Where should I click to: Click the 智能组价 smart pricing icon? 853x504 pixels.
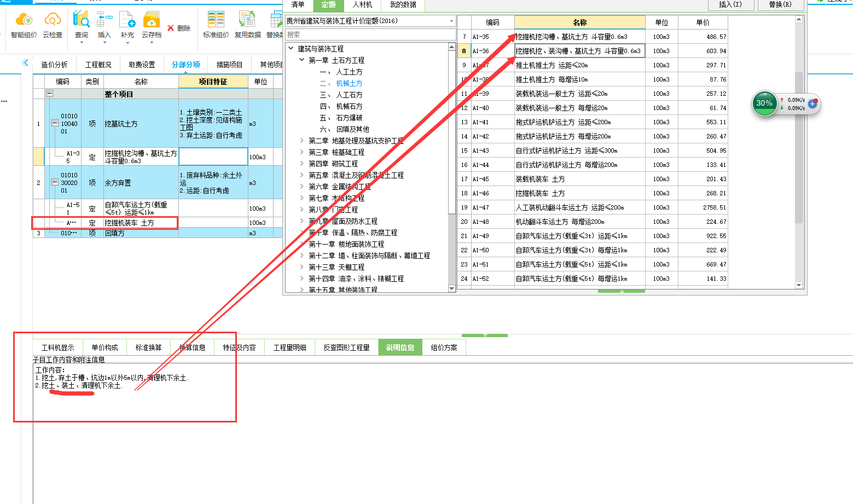24,20
